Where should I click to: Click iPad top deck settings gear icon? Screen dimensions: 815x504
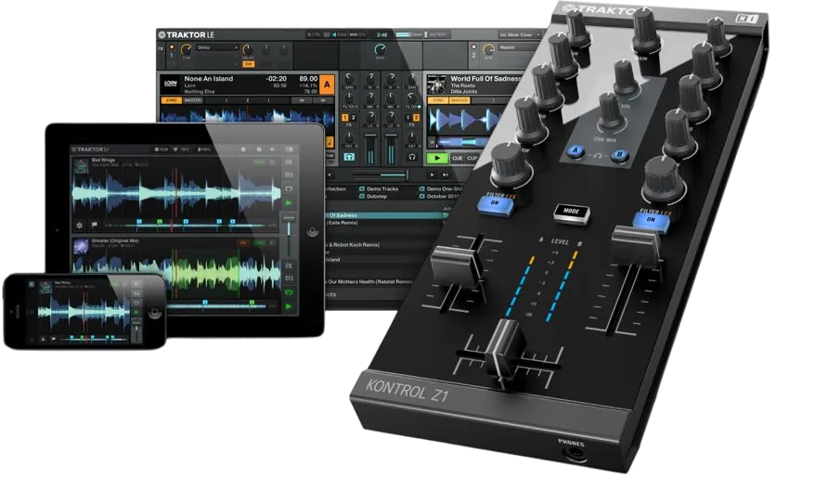[80, 225]
